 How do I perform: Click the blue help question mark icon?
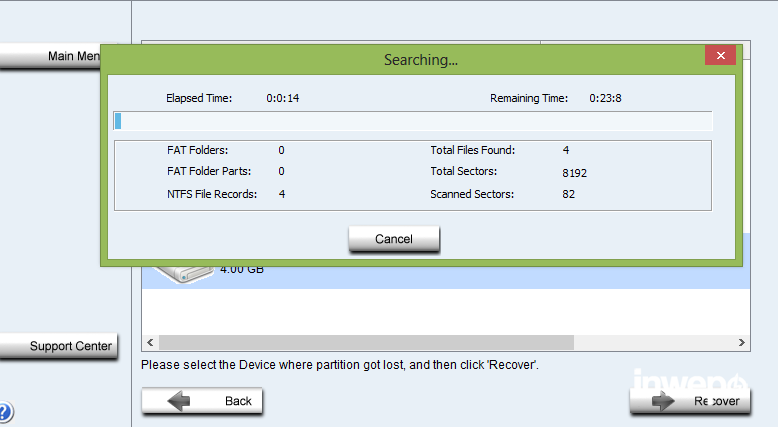5,411
